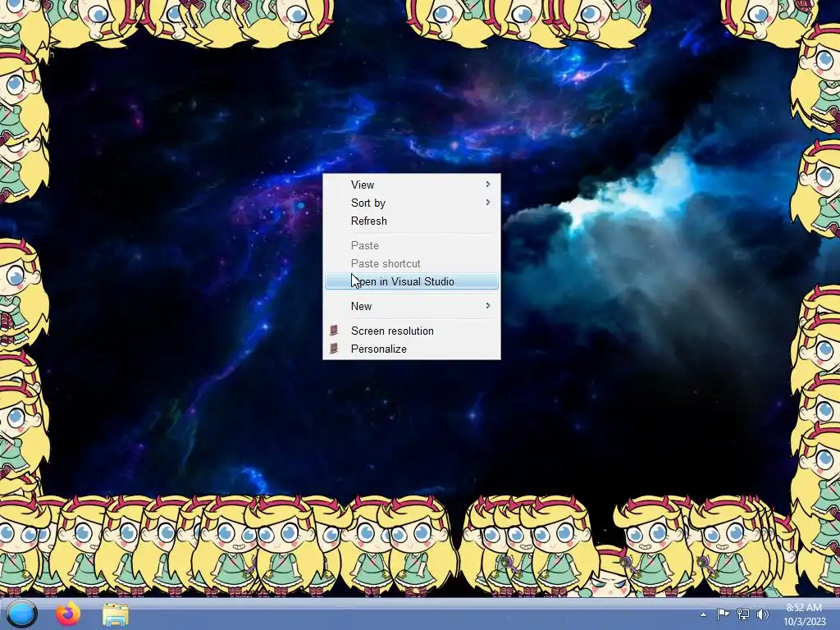Select Screen resolution option
840x630 pixels.
click(412, 331)
